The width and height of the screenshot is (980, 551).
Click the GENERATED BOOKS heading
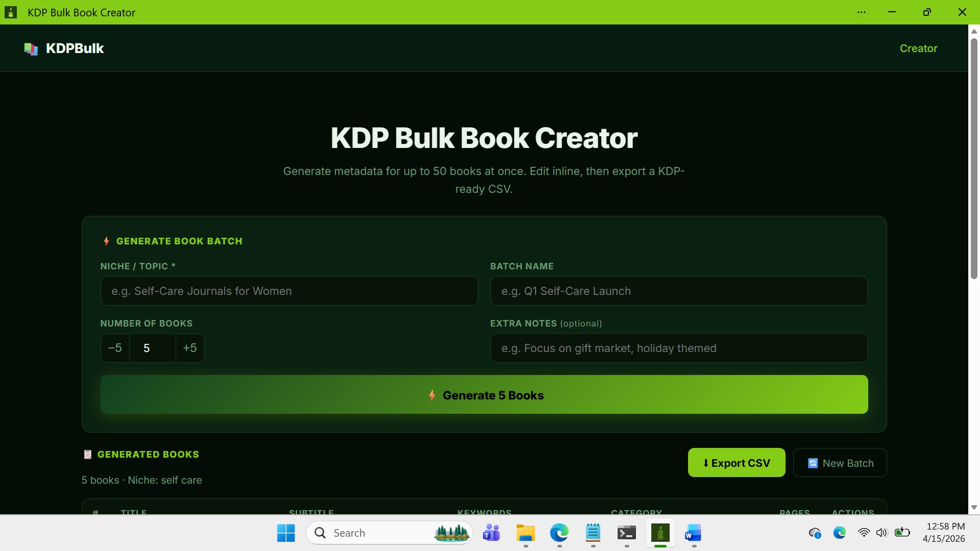[148, 455]
